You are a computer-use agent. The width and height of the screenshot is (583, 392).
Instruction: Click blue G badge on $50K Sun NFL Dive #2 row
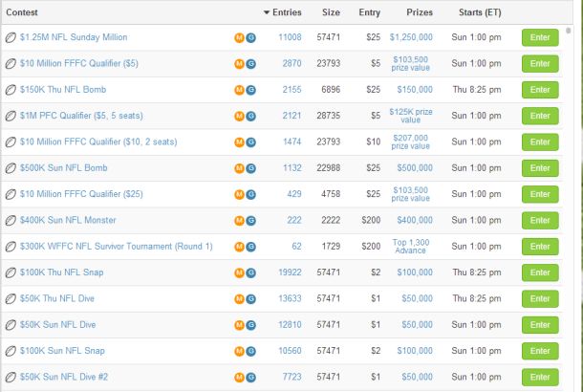251,378
